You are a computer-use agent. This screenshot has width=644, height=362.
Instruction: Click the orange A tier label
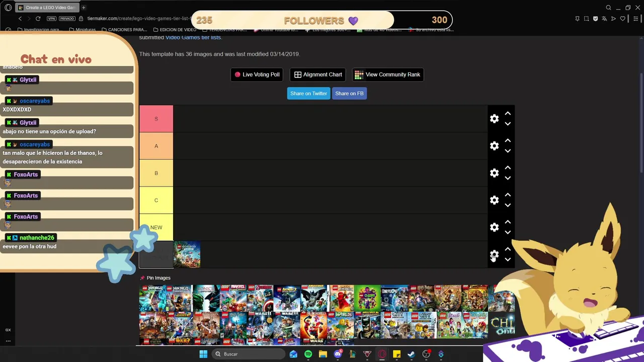156,146
